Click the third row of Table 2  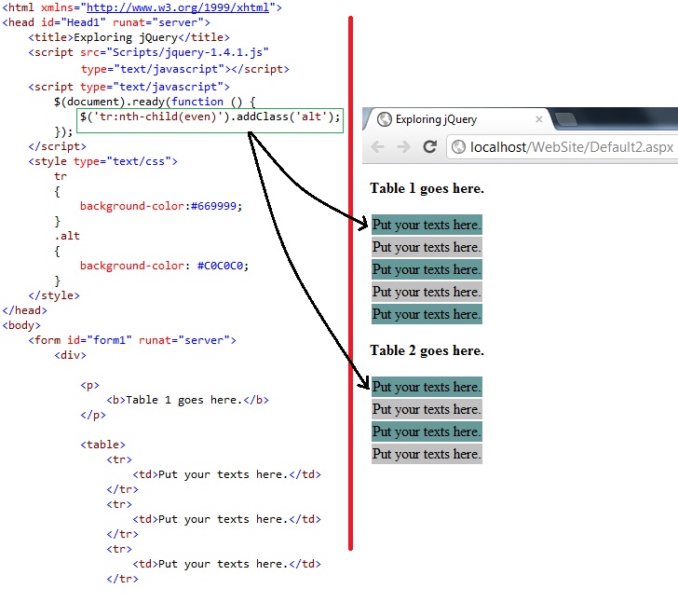pyautogui.click(x=427, y=431)
